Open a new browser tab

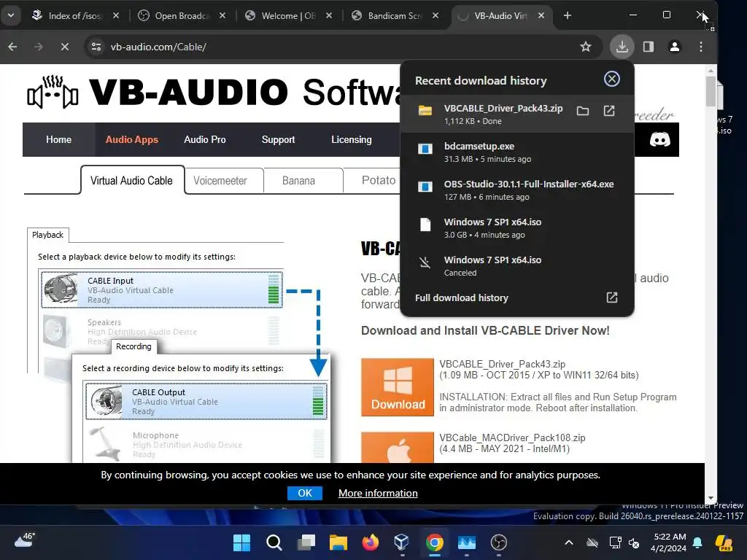(568, 16)
